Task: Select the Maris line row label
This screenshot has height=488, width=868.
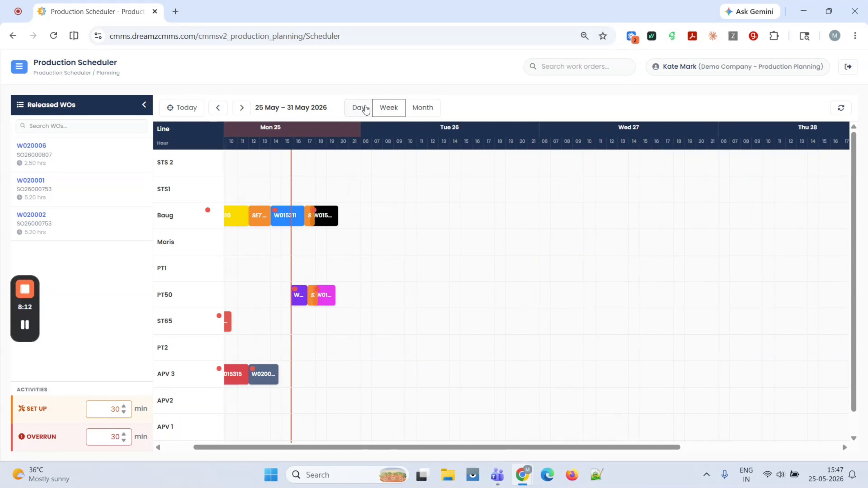Action: tap(166, 242)
